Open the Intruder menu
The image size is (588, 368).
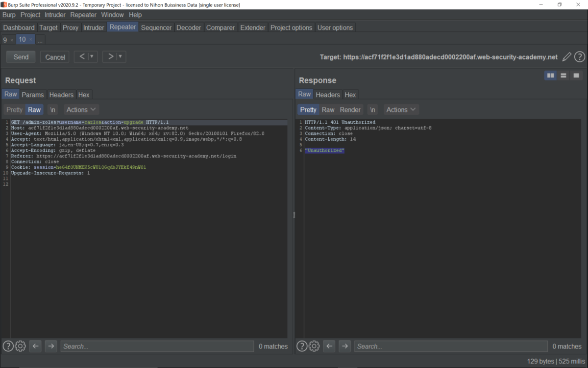(55, 15)
